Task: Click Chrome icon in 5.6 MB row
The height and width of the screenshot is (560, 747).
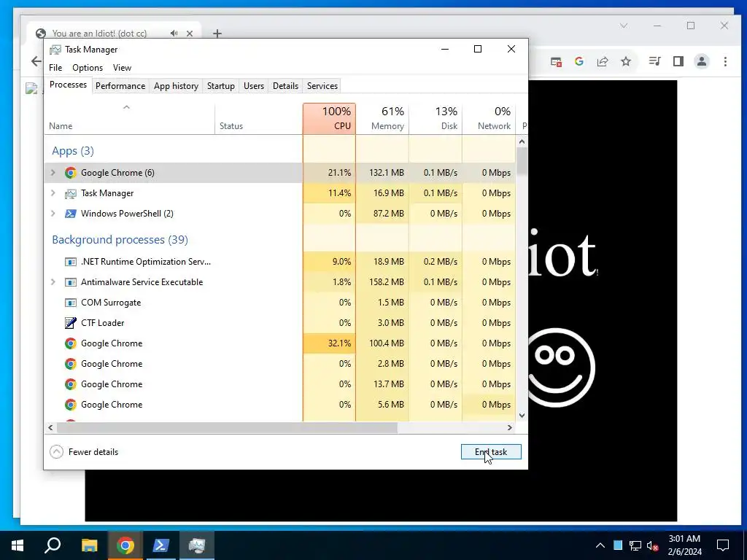Action: [71, 405]
